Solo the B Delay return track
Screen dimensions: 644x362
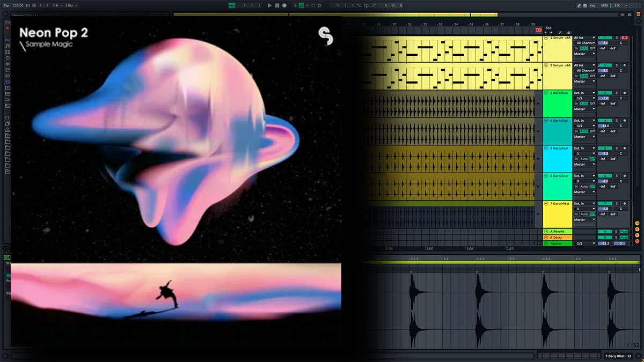[x=616, y=238]
